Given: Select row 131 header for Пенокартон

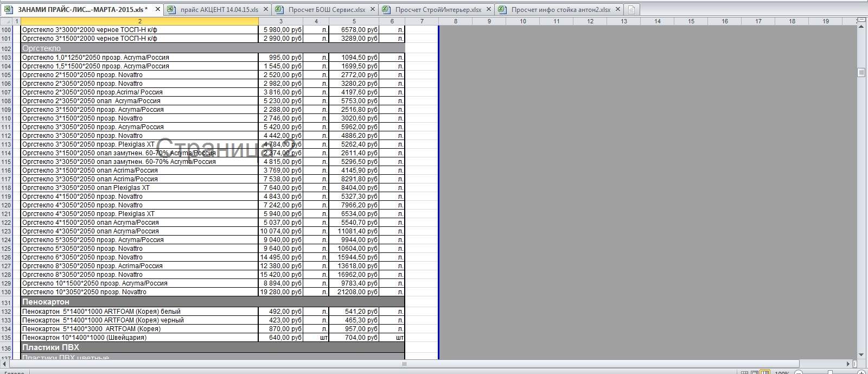Looking at the screenshot, I should (7, 302).
